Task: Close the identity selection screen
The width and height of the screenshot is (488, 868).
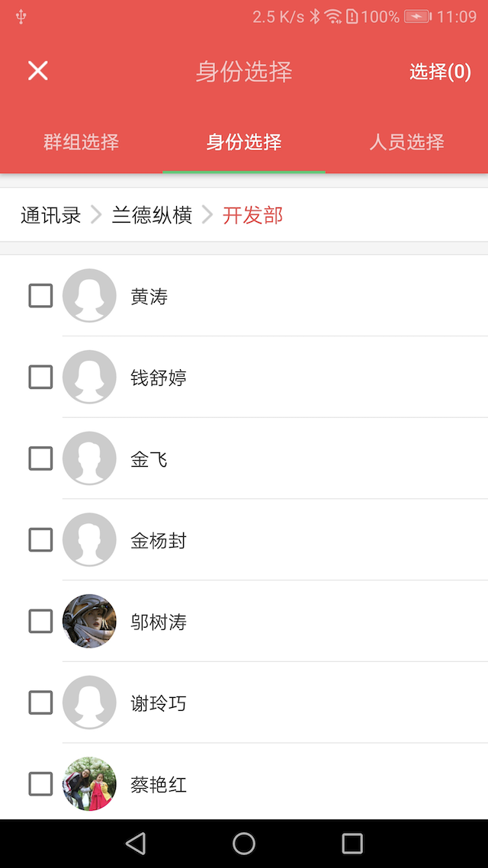Action: 37,71
